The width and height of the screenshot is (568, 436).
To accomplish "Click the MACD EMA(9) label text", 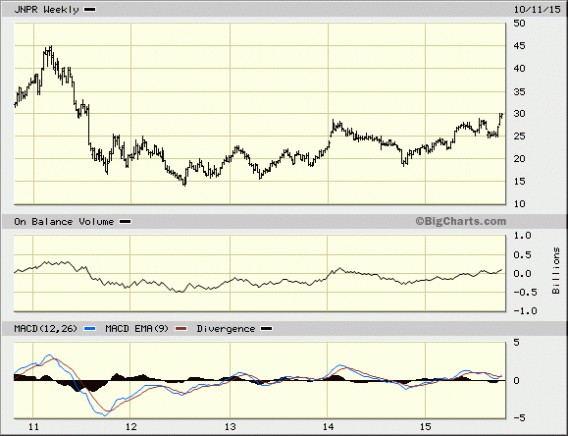I will point(137,329).
